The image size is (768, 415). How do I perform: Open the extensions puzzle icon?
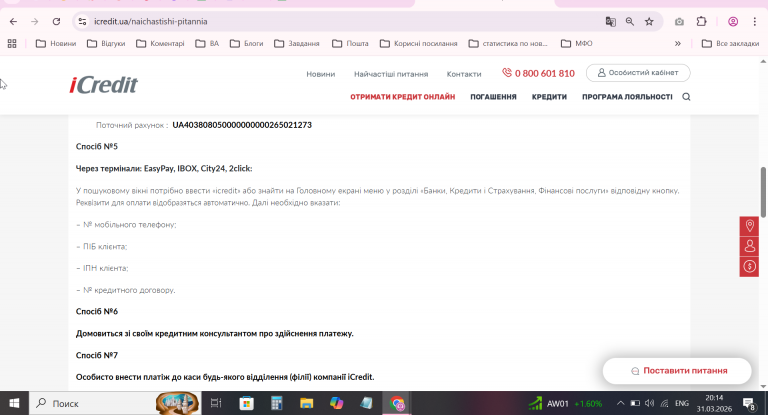point(701,22)
